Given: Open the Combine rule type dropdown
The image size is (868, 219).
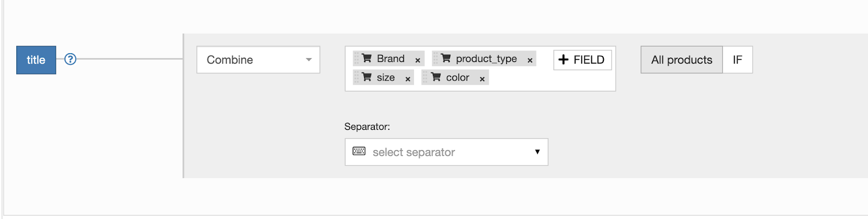Looking at the screenshot, I should point(258,60).
